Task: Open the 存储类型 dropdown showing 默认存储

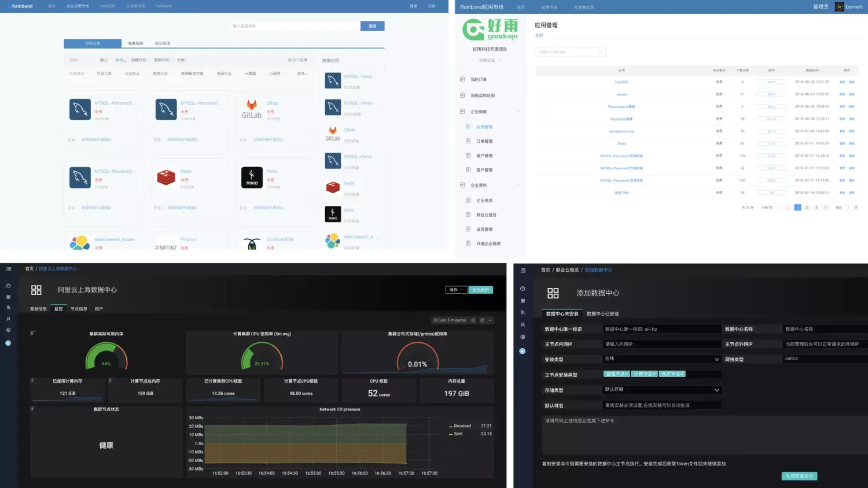Action: pyautogui.click(x=662, y=390)
